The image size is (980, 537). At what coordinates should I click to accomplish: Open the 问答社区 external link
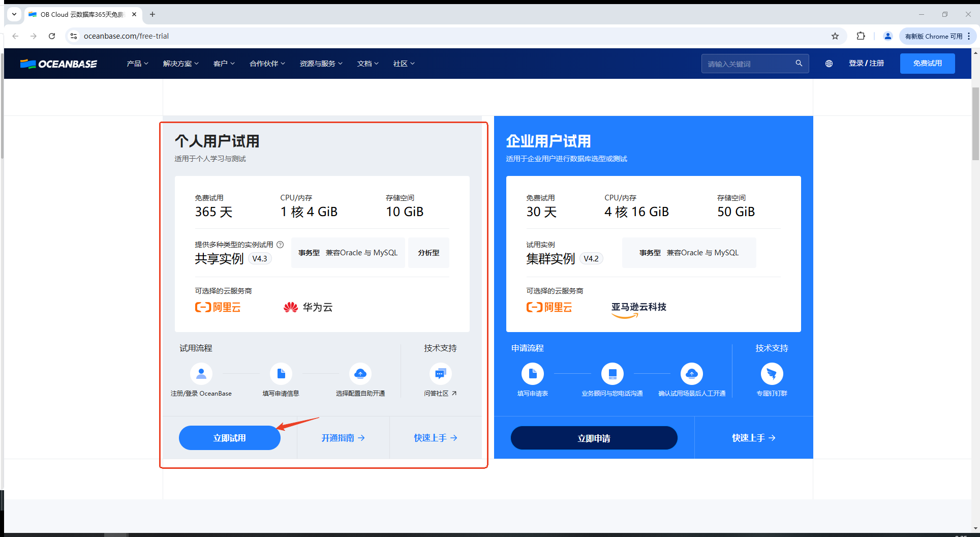coord(440,394)
